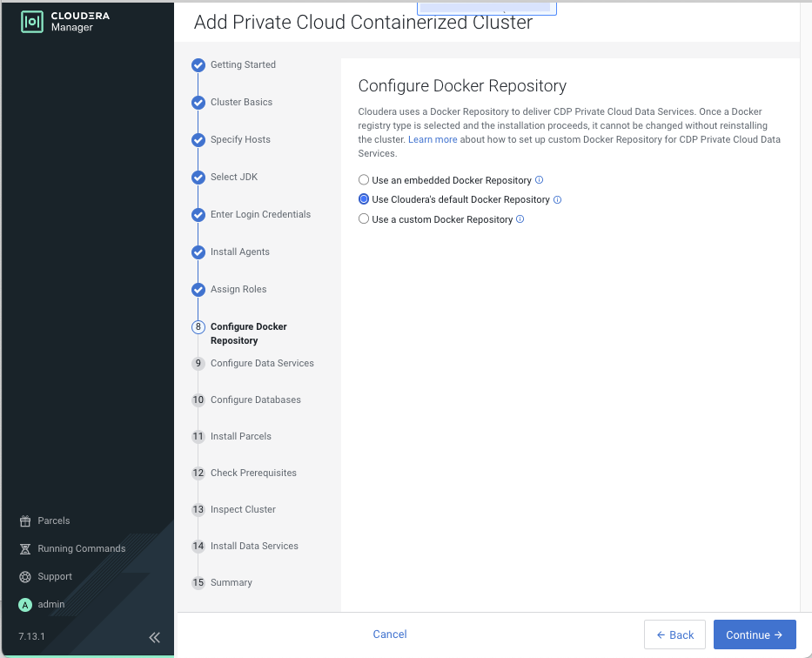The image size is (812, 658).
Task: Click the info icon next to Cloudera's default Docker Repository
Action: point(557,200)
